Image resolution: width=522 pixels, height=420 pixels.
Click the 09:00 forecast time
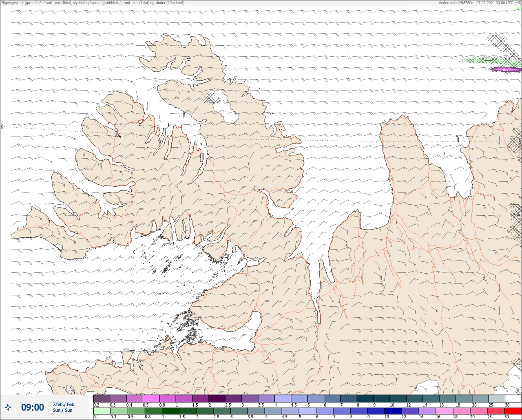click(33, 407)
